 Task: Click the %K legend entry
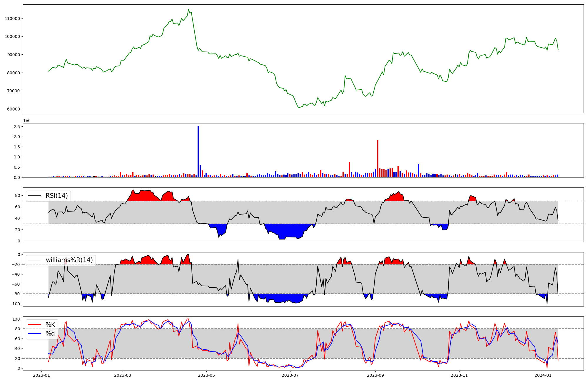(x=50, y=325)
